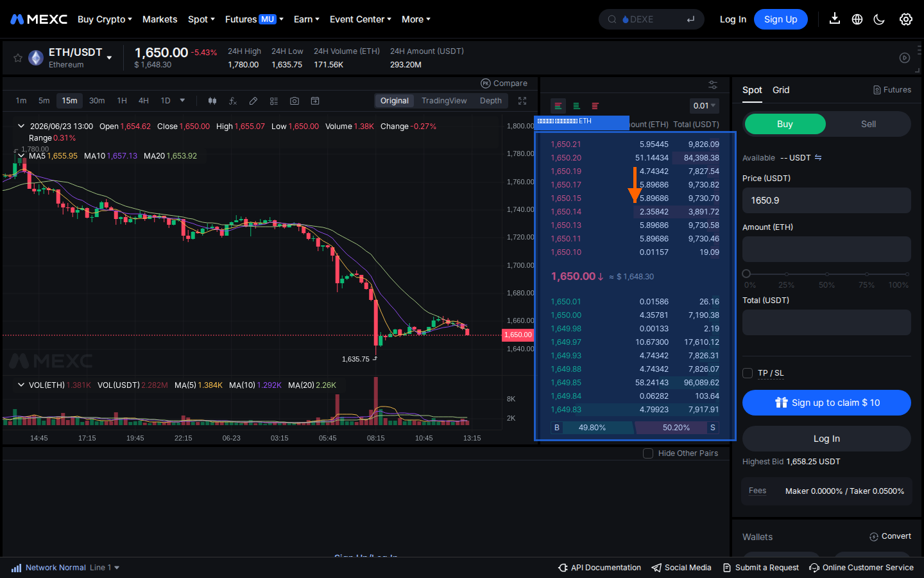Open the download app icon

834,19
